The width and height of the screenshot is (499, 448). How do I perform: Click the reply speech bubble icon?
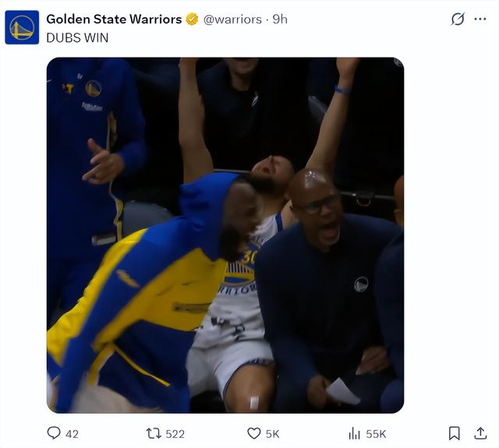tap(54, 433)
